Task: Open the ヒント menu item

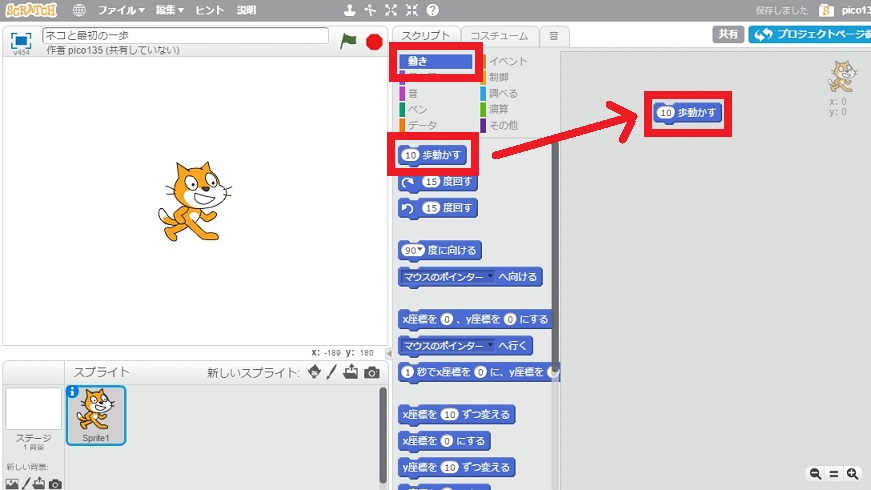Action: coord(209,10)
